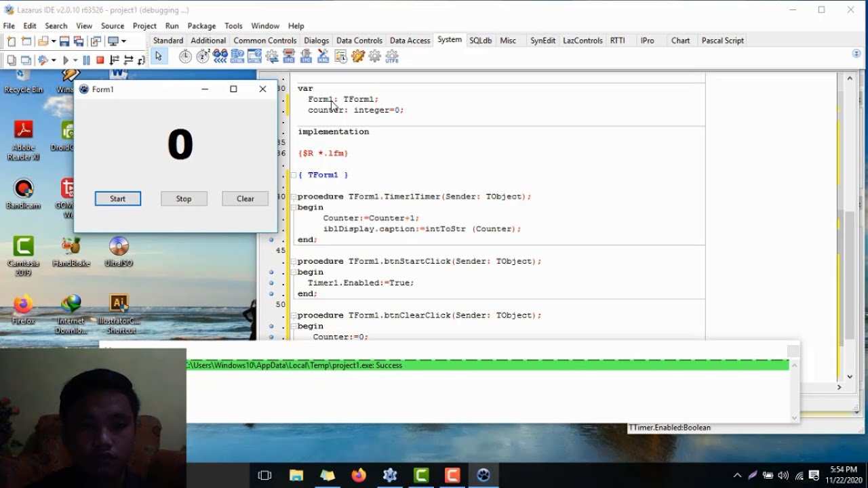Switch to the Pascal Script tab

click(723, 41)
